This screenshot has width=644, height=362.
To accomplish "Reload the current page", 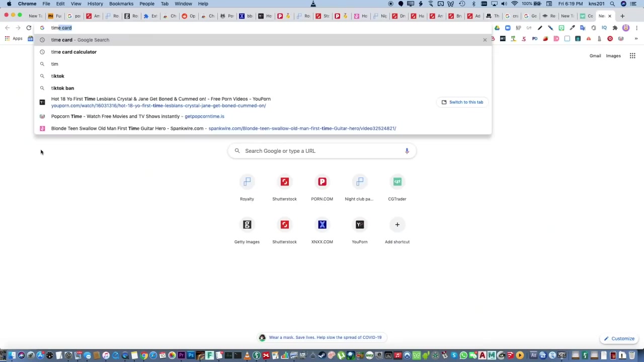I will coord(29,28).
